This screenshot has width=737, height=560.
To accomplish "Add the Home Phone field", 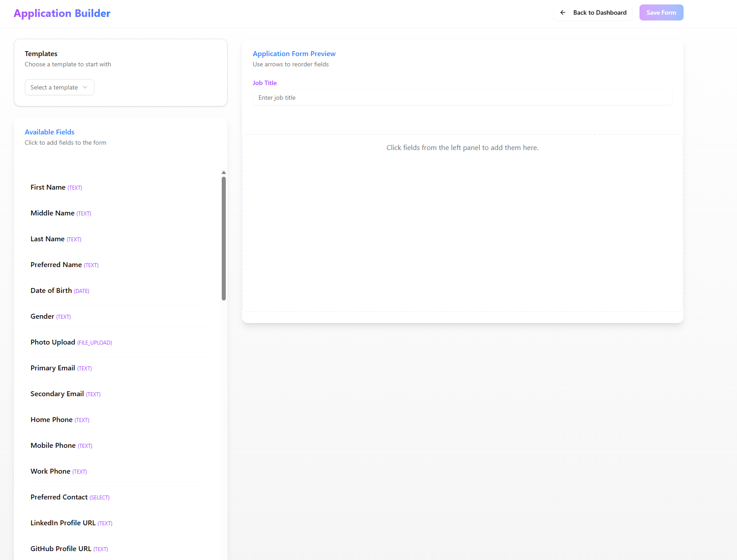I will [118, 420].
